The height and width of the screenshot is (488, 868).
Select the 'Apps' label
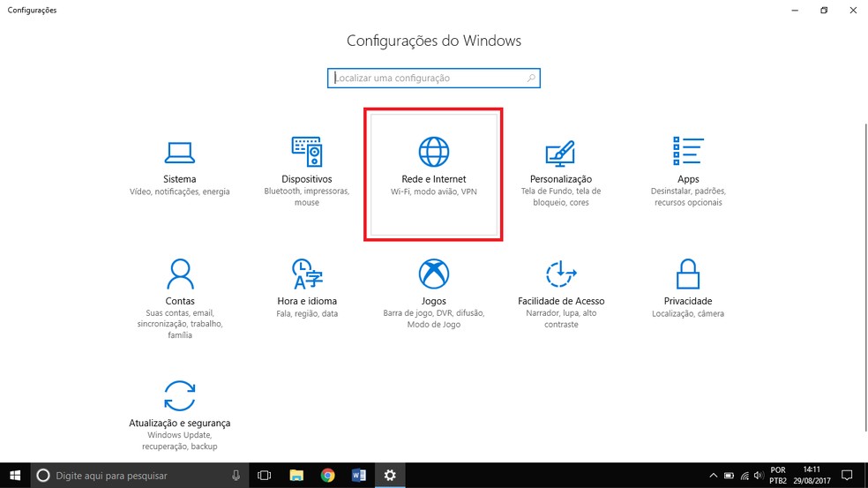pyautogui.click(x=688, y=179)
